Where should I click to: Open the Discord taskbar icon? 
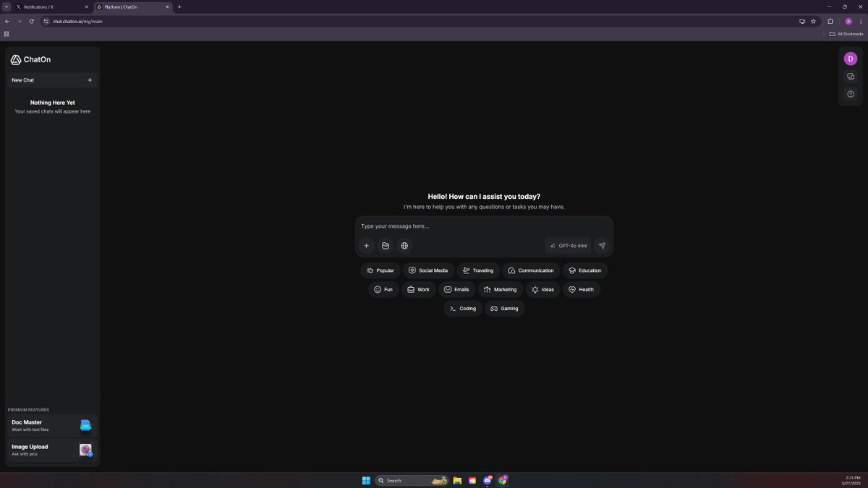point(488,480)
